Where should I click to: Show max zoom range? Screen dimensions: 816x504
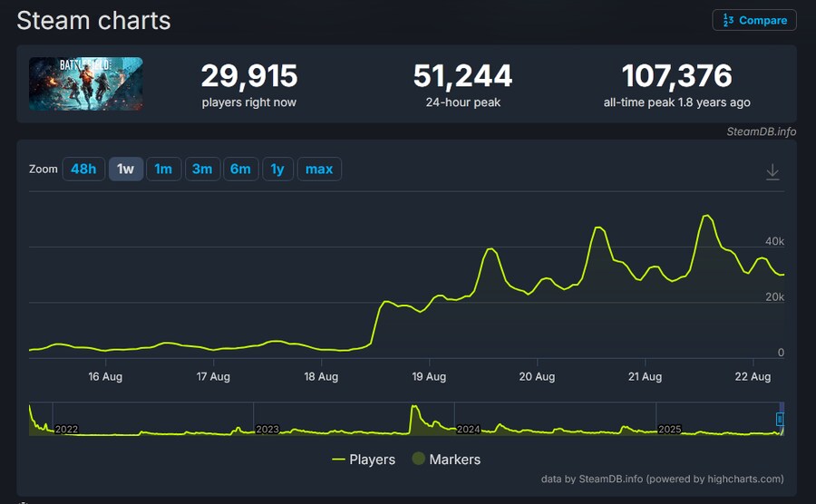point(319,169)
